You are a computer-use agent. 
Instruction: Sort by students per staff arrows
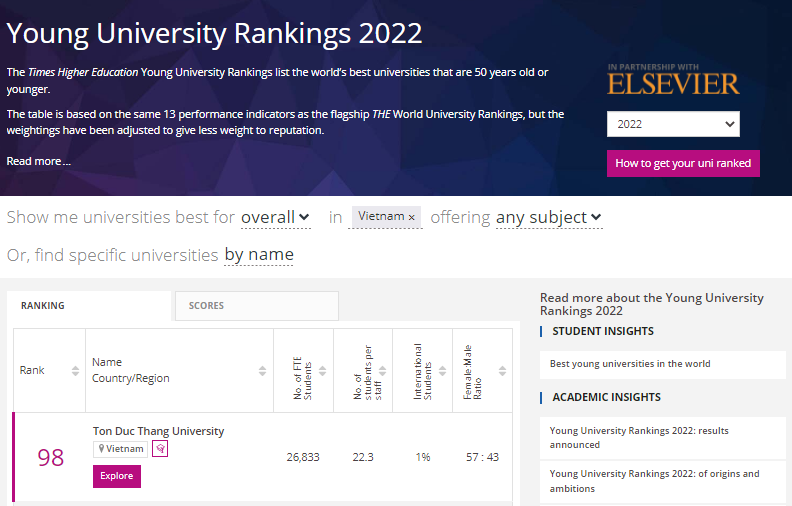(x=383, y=371)
